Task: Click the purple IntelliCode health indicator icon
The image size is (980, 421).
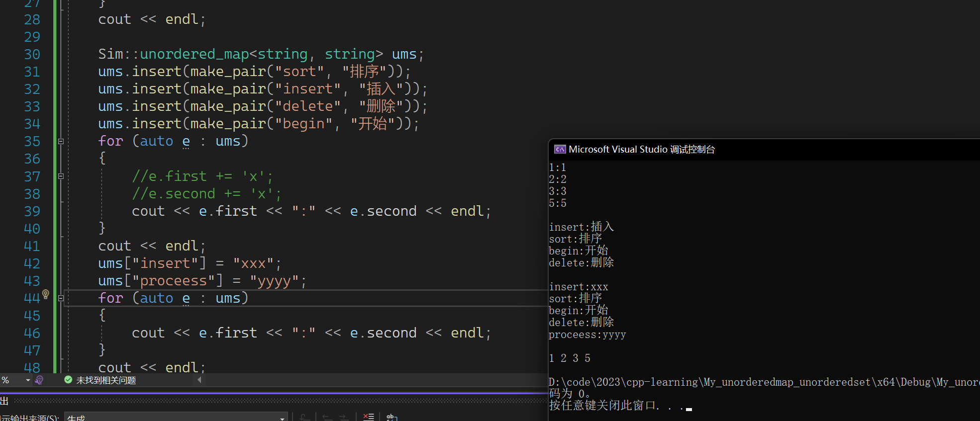Action: [39, 380]
